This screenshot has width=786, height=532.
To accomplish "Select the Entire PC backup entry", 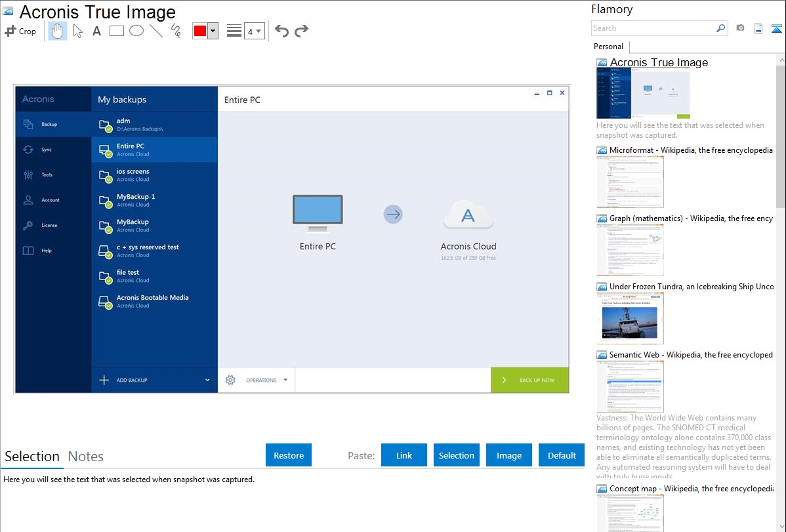I will tap(154, 150).
